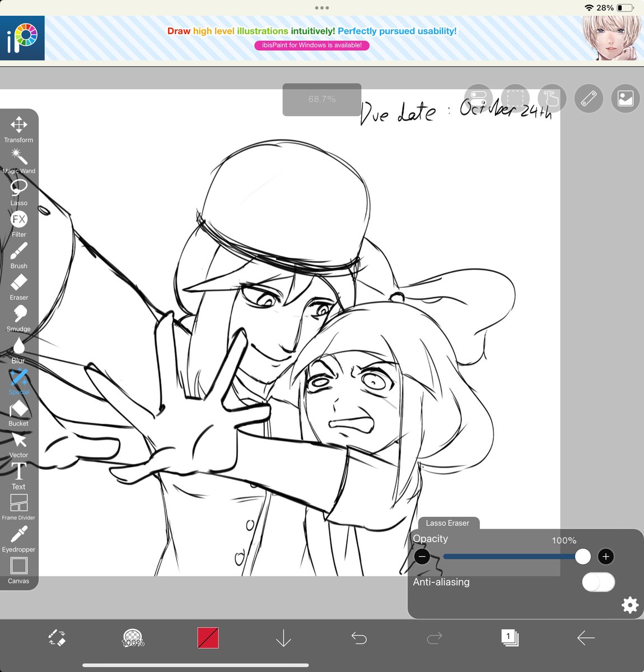Screen dimensions: 644x672
Task: Select the Magic Wand tool
Action: [18, 161]
